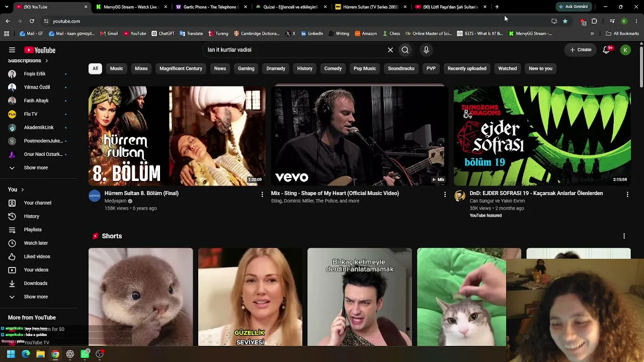Open the Chrome profile avatar

[624, 21]
